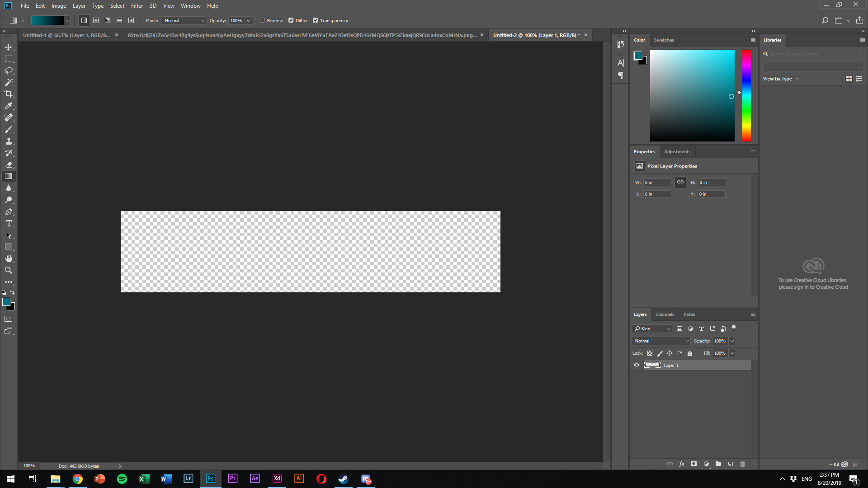
Task: Open the layer Fill dropdown arrow
Action: tap(732, 353)
